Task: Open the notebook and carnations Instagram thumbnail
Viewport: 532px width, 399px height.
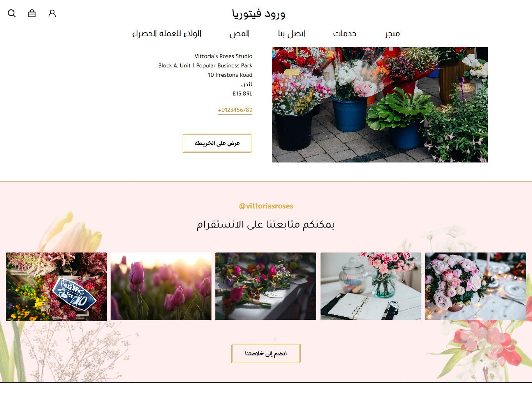Action: [371, 286]
